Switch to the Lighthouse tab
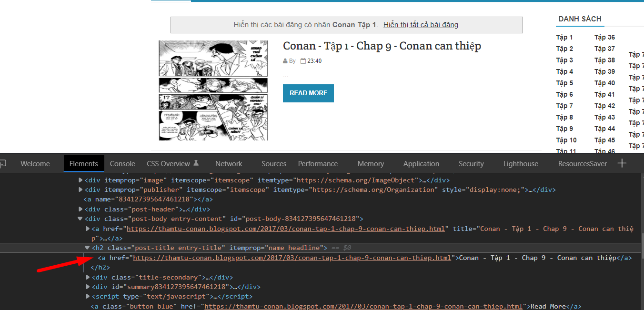 [x=521, y=163]
